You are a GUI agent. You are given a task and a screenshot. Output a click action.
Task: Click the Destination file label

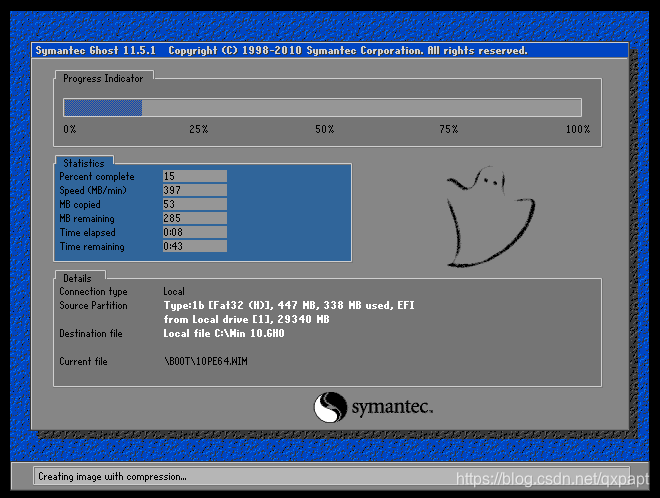pos(91,333)
